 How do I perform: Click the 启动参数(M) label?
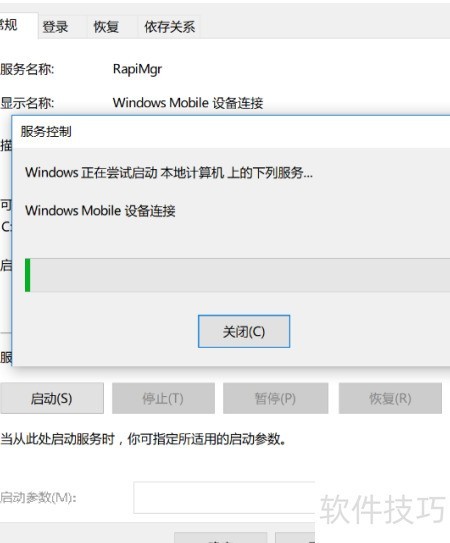pyautogui.click(x=38, y=497)
